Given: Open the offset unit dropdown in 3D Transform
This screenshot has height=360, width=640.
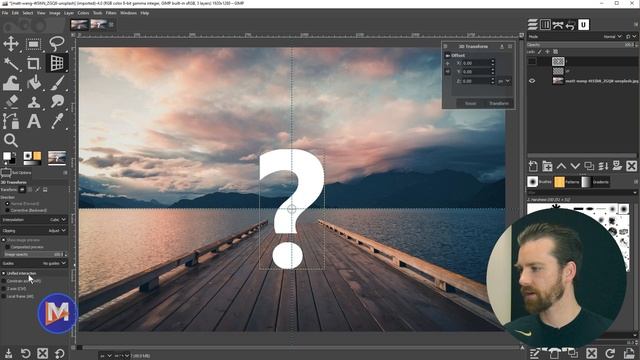Looking at the screenshot, I should (504, 81).
